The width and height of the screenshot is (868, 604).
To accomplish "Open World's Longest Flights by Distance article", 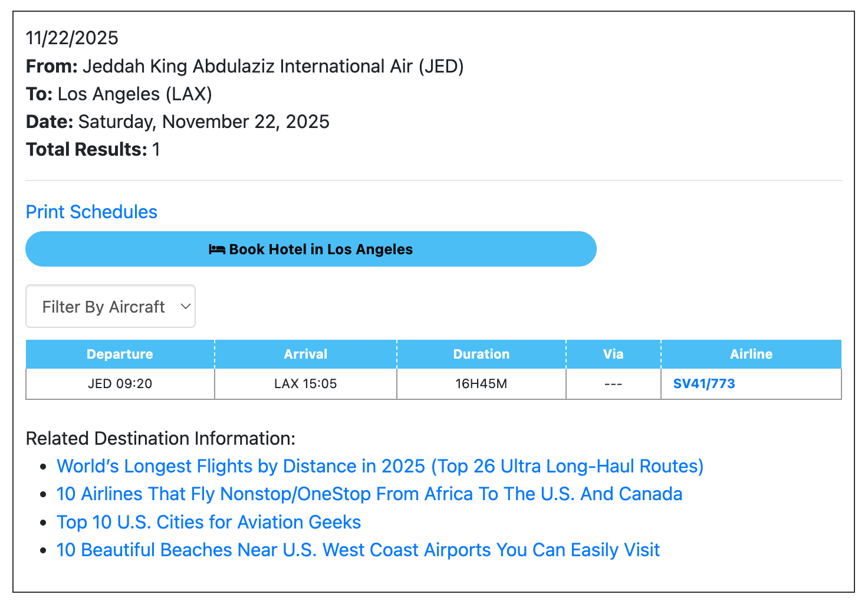I will [x=380, y=466].
